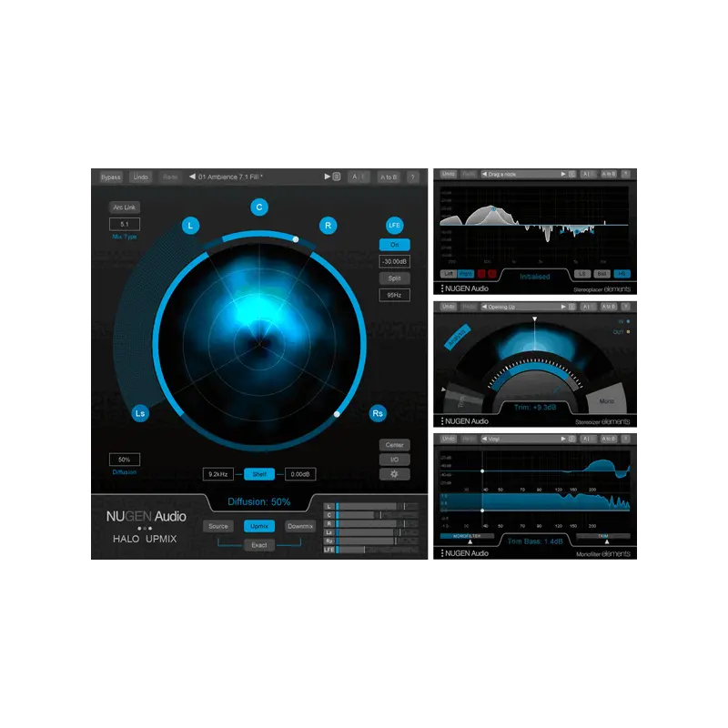Go to next preset in Stereoizer panel
The height and width of the screenshot is (728, 728).
pyautogui.click(x=563, y=307)
